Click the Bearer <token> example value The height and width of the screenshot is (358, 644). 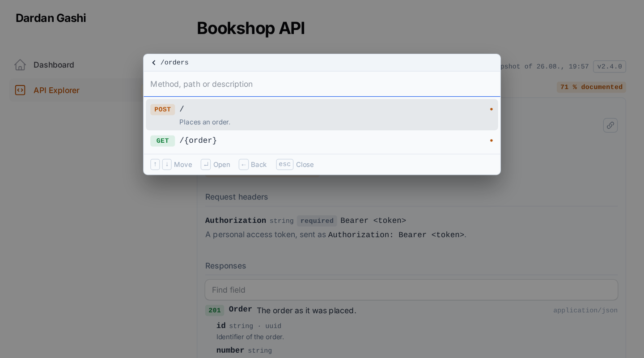pyautogui.click(x=373, y=221)
